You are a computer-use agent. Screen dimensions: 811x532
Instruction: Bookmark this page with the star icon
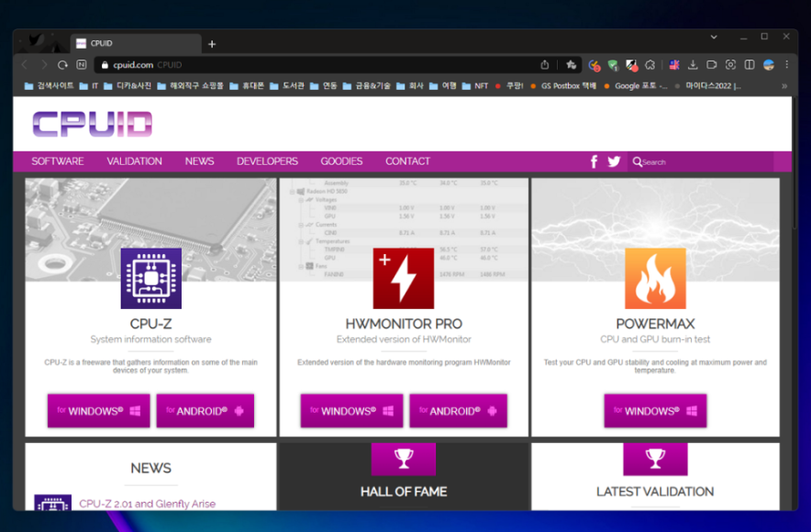571,64
